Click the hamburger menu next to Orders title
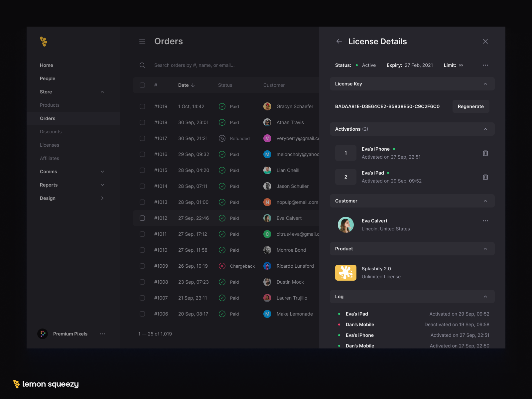Screen dimensions: 532x399 (x=142, y=41)
